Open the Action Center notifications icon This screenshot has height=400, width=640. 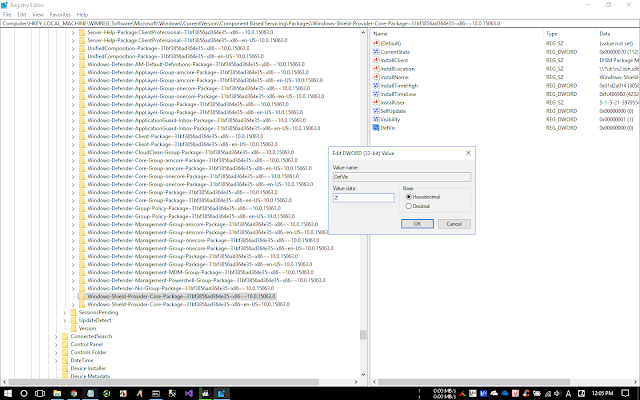[x=625, y=393]
